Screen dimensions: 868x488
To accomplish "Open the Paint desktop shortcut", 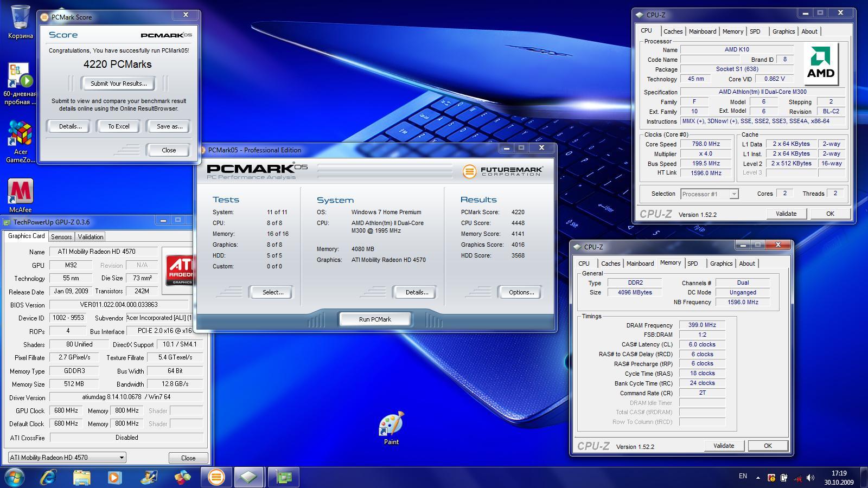I will (391, 428).
